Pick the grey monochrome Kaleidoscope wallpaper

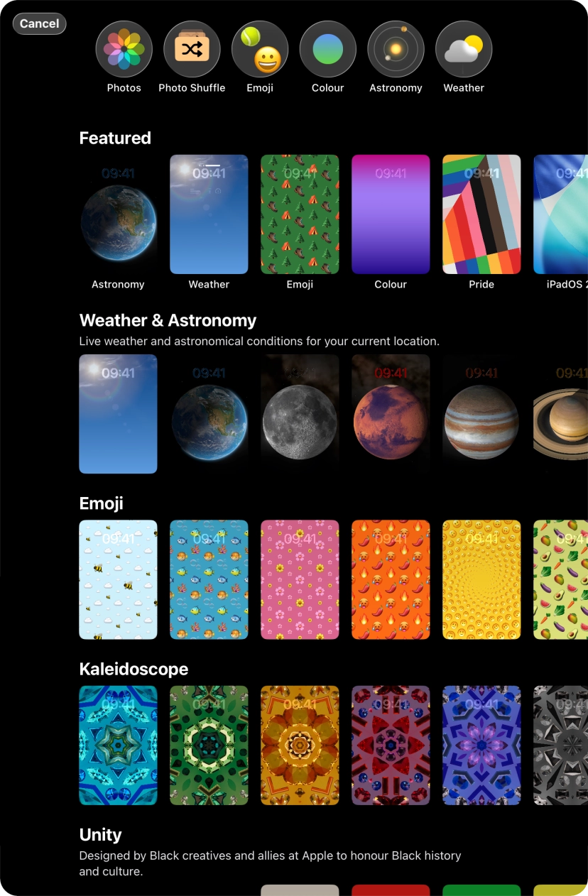pyautogui.click(x=561, y=745)
